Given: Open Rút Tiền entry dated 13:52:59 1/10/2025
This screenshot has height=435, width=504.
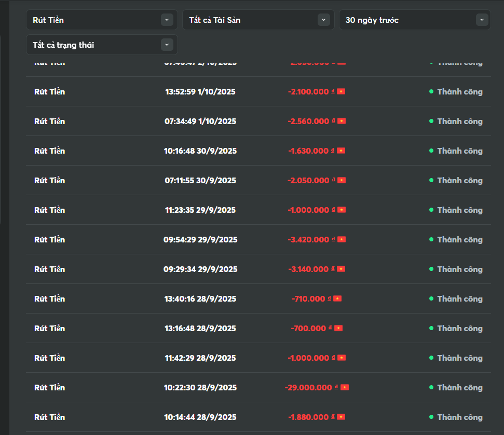Looking at the screenshot, I should 50,92.
